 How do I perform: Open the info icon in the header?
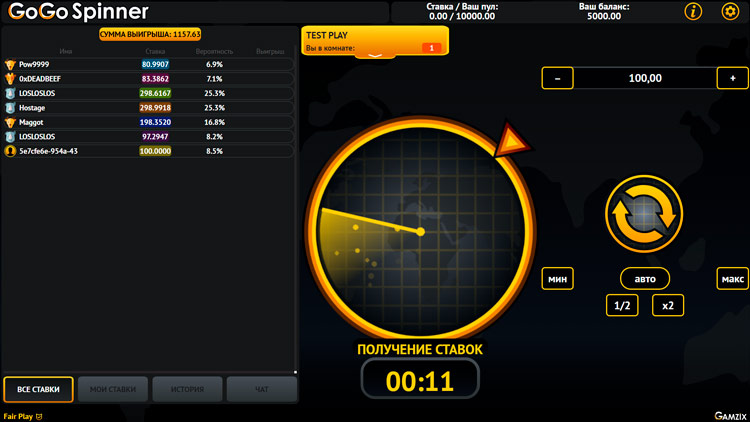coord(693,12)
